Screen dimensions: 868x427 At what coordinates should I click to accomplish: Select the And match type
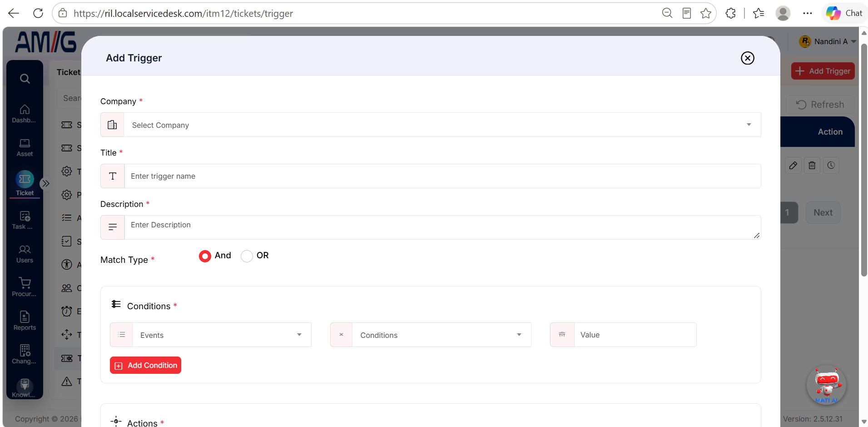[x=205, y=256]
